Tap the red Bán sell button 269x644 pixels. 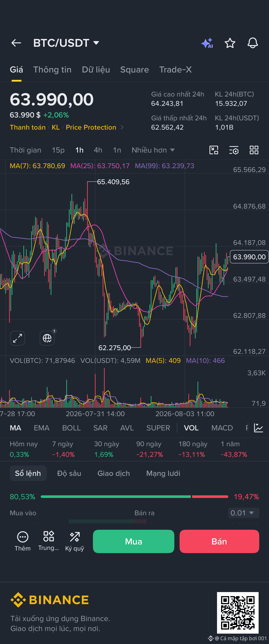click(219, 541)
